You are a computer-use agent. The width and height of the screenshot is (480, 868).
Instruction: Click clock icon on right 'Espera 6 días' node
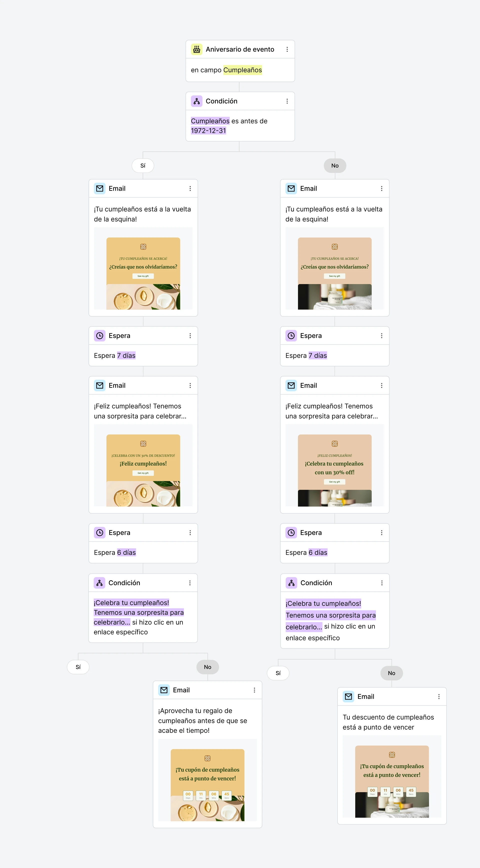point(291,533)
